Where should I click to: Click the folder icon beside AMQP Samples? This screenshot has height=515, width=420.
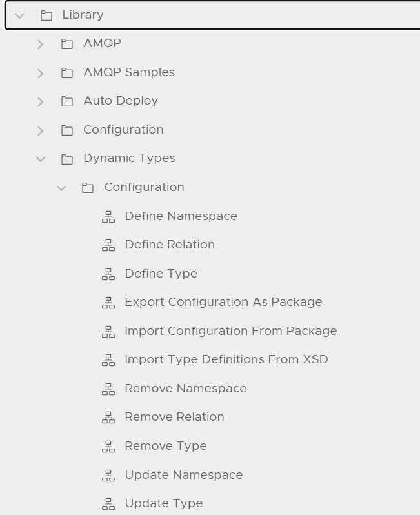click(x=67, y=73)
